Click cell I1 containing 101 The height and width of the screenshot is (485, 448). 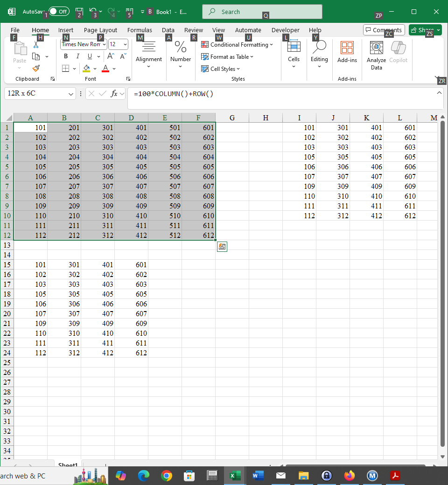coord(300,127)
